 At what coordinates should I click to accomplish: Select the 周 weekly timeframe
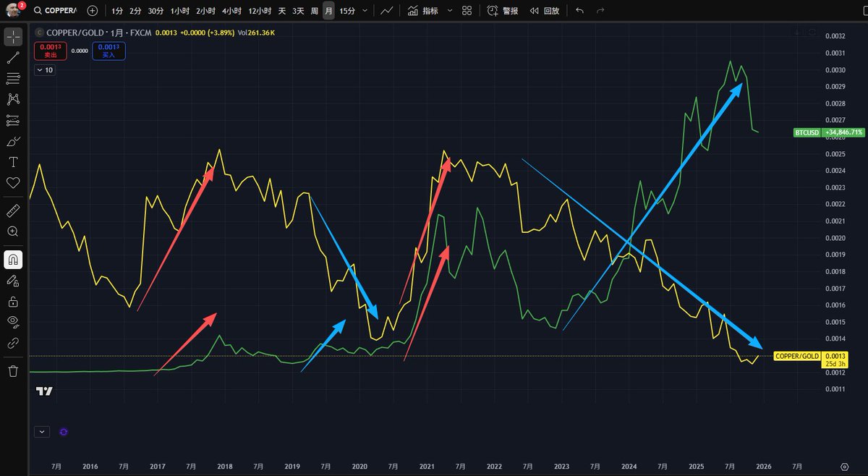click(314, 11)
